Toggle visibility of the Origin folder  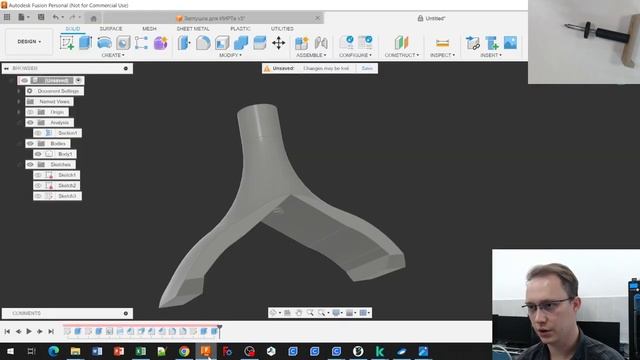point(30,112)
